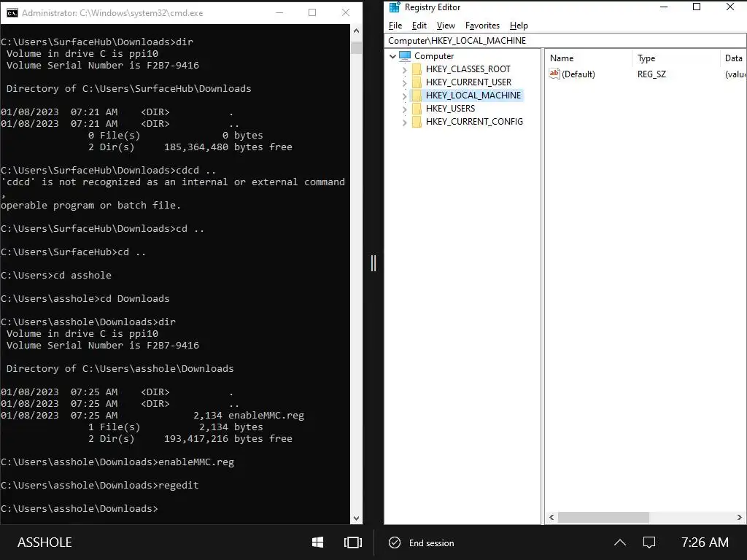This screenshot has height=560, width=747.
Task: Collapse the Computer node in the registry tree
Action: [x=392, y=56]
